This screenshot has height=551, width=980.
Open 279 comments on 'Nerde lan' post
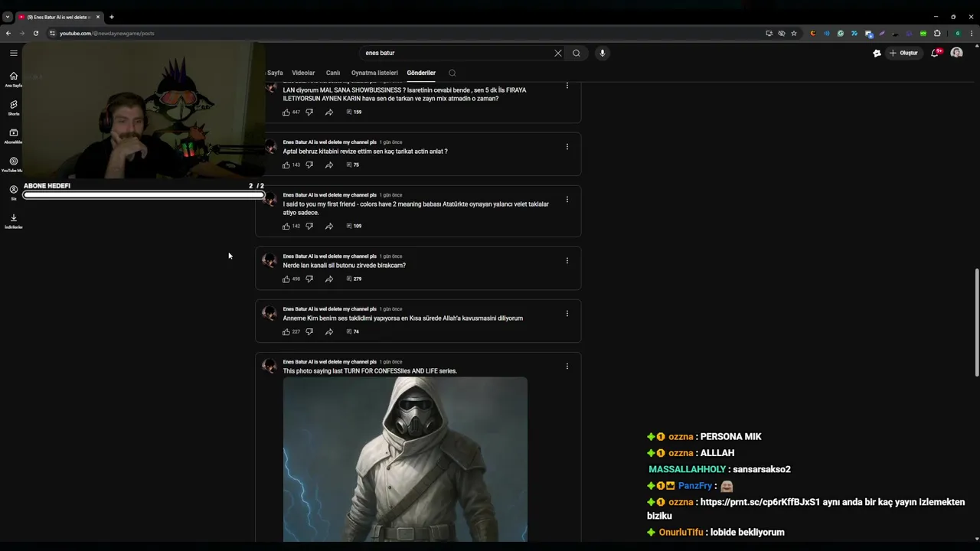tap(354, 279)
